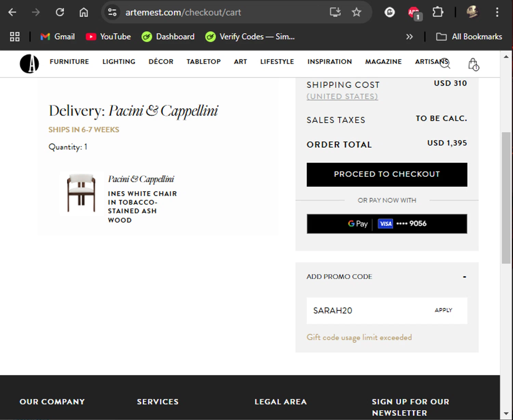The image size is (513, 420).
Task: Select sales taxes 'To be calc.' value
Action: click(x=441, y=118)
